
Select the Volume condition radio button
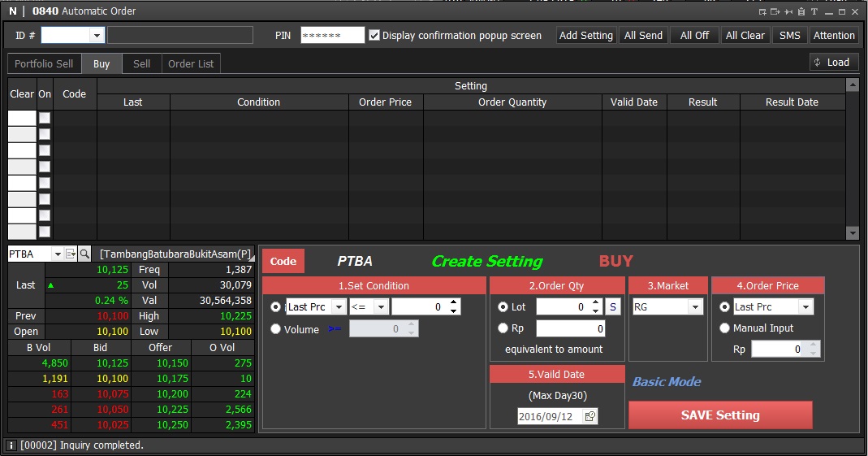276,329
